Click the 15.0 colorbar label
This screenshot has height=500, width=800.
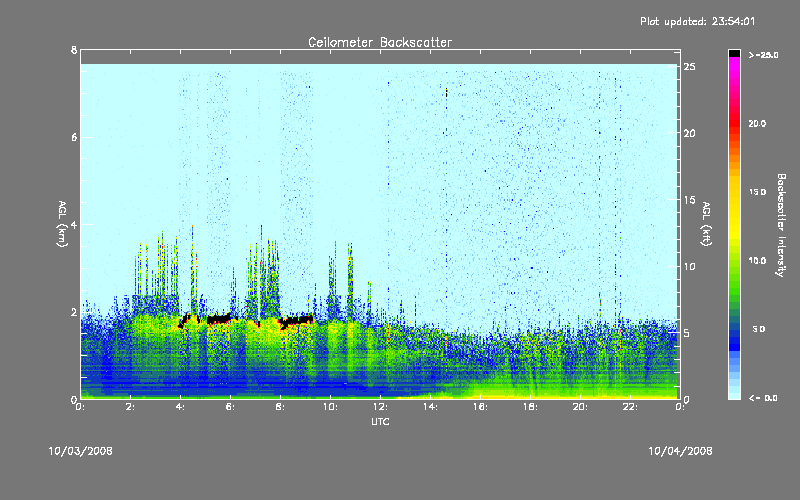coord(757,192)
